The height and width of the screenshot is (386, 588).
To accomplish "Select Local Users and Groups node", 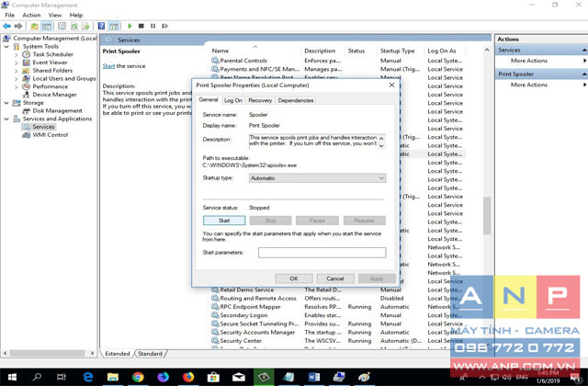I will (63, 78).
